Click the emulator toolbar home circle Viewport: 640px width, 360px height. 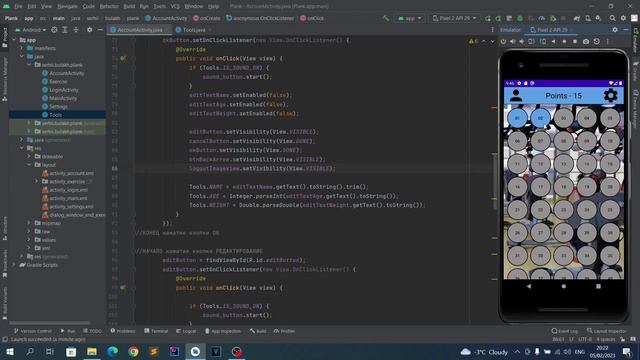(564, 42)
